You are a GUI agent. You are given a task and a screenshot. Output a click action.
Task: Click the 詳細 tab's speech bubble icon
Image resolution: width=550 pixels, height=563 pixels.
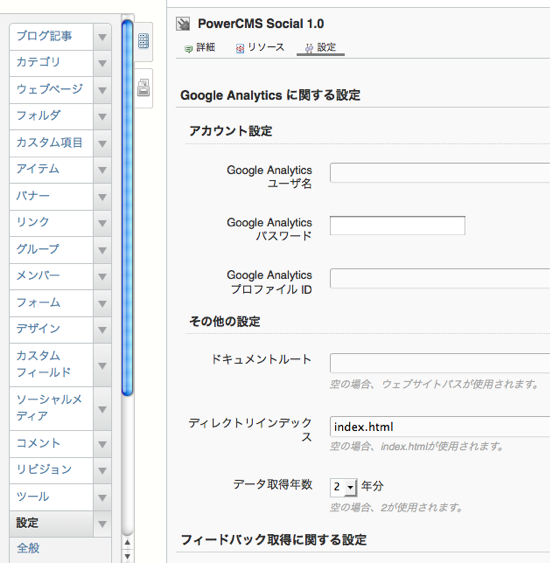[188, 48]
